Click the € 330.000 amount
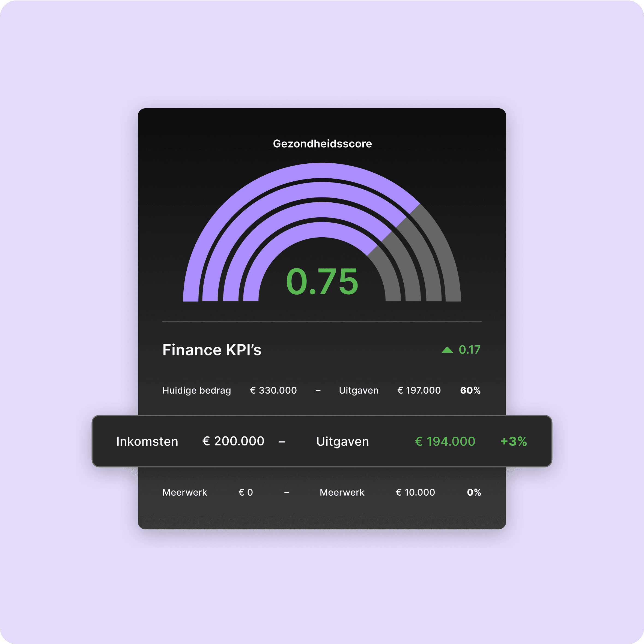 273,390
